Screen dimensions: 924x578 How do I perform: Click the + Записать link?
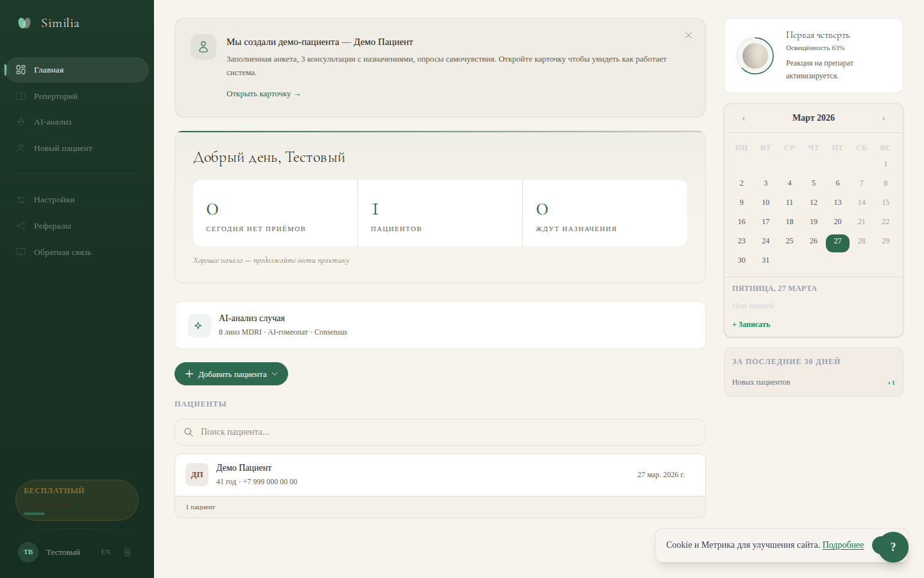(751, 324)
